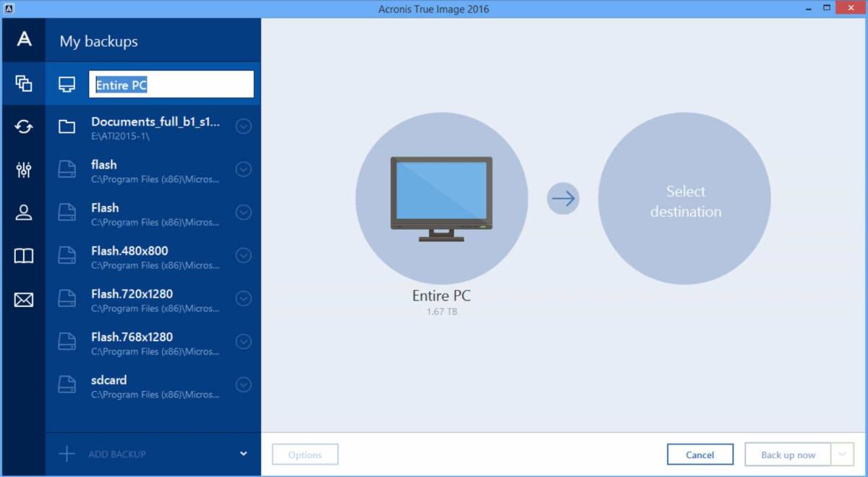This screenshot has height=477, width=868.
Task: Select the sdcard backup entry
Action: click(x=145, y=385)
